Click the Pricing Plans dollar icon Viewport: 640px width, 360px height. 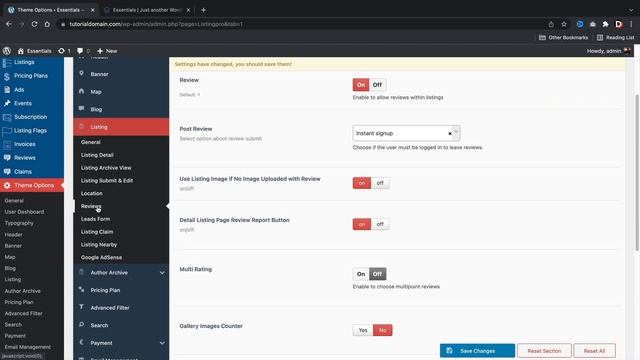pos(7,76)
